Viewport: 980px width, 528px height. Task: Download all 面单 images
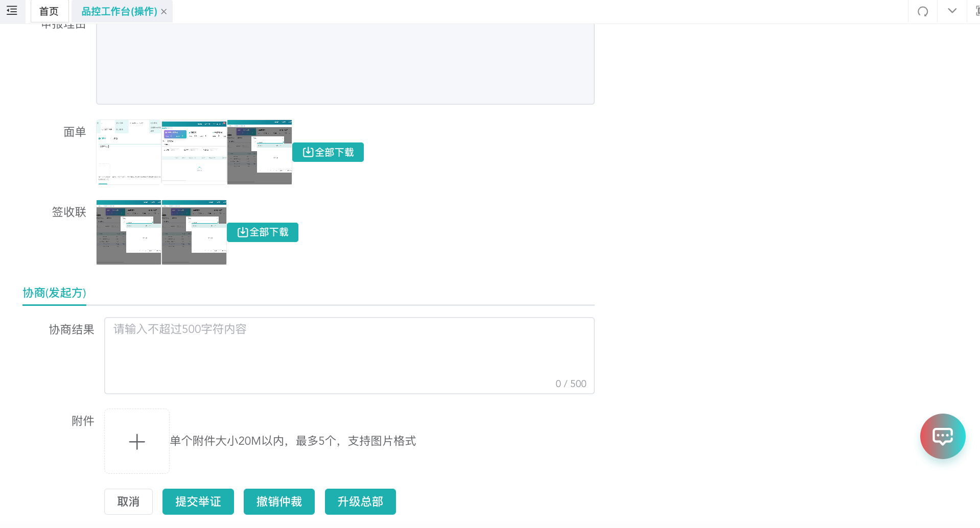(x=328, y=152)
